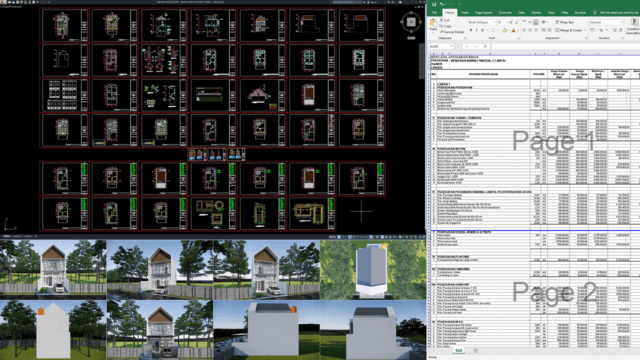
Task: Click the AutoCAD application menu button
Action: point(3,2)
